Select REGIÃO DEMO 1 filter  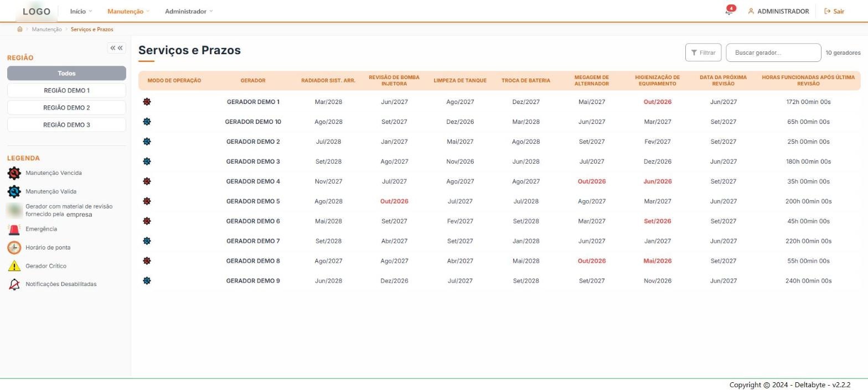point(66,90)
